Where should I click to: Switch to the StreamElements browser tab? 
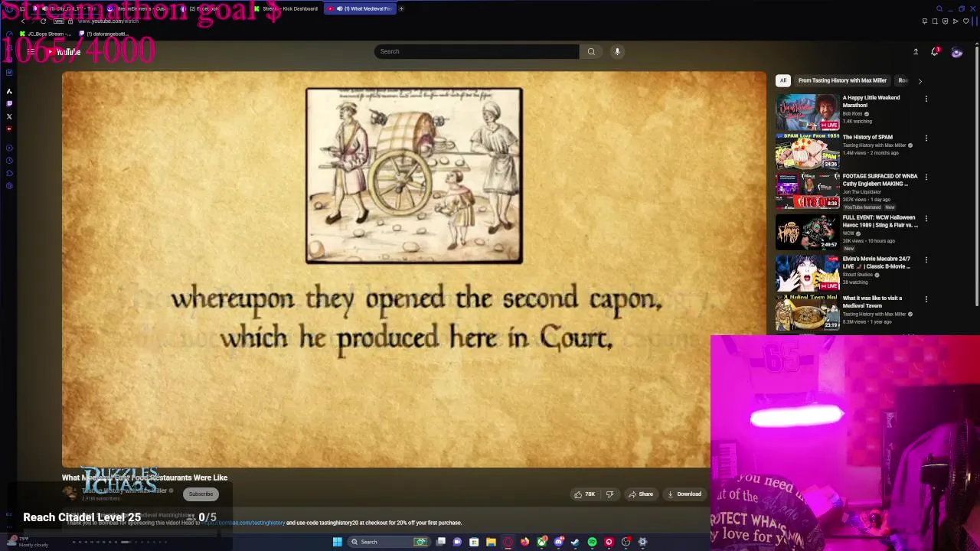pos(138,8)
